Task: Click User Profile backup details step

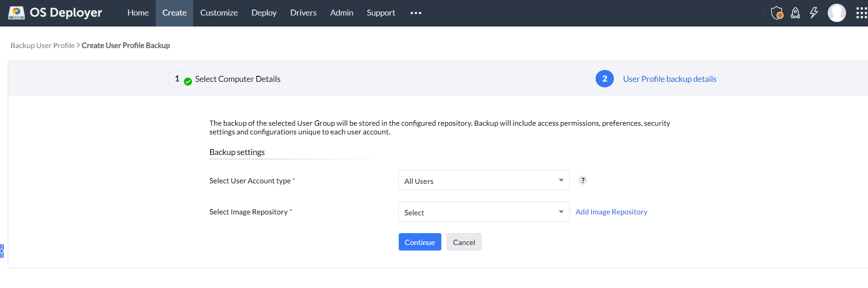Action: (x=669, y=79)
